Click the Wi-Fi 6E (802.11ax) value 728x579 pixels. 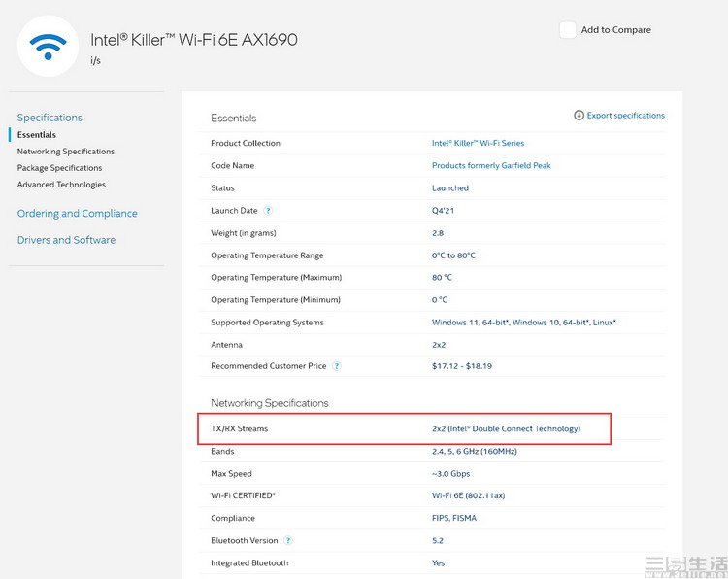pyautogui.click(x=468, y=495)
